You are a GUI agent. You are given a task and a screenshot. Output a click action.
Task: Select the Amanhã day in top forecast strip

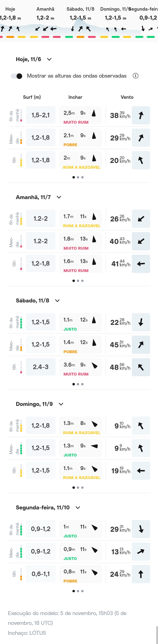[45, 9]
